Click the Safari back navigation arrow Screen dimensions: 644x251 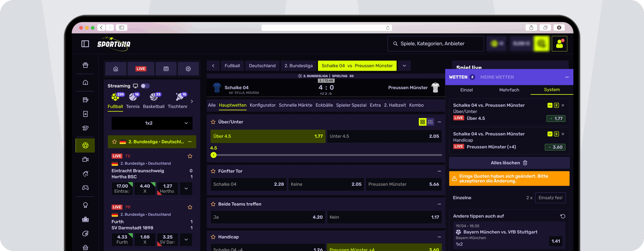pyautogui.click(x=101, y=28)
